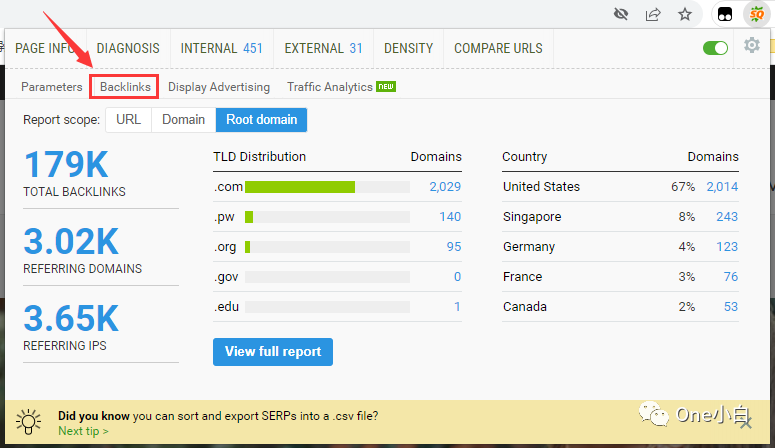This screenshot has width=775, height=448.
Task: Turn off the green SEOquake toggle
Action: pyautogui.click(x=715, y=48)
